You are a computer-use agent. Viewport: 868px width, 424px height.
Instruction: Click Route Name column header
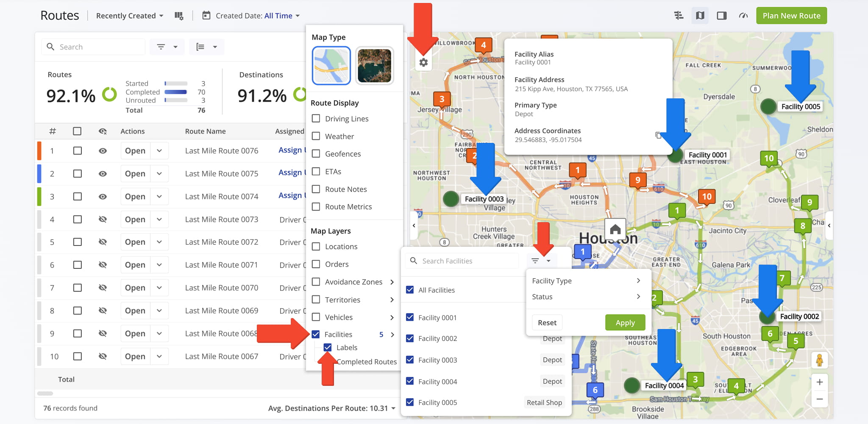205,131
